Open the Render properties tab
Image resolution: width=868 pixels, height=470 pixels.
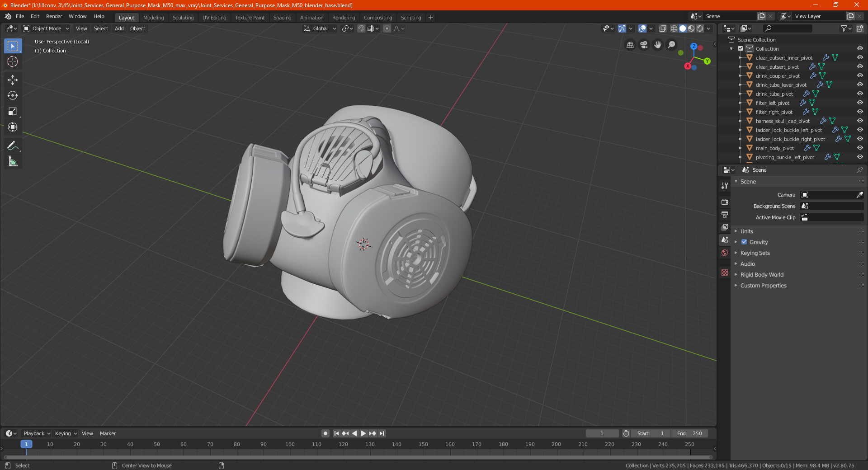click(x=725, y=202)
